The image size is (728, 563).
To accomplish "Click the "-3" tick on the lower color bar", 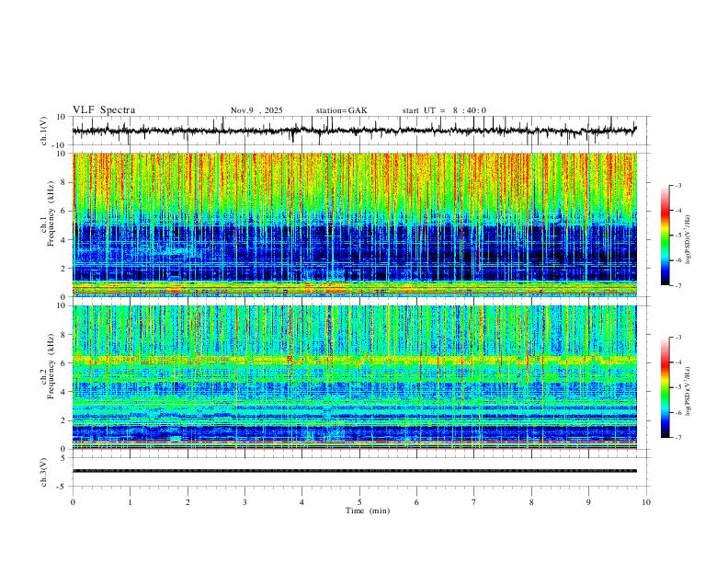I will click(677, 338).
